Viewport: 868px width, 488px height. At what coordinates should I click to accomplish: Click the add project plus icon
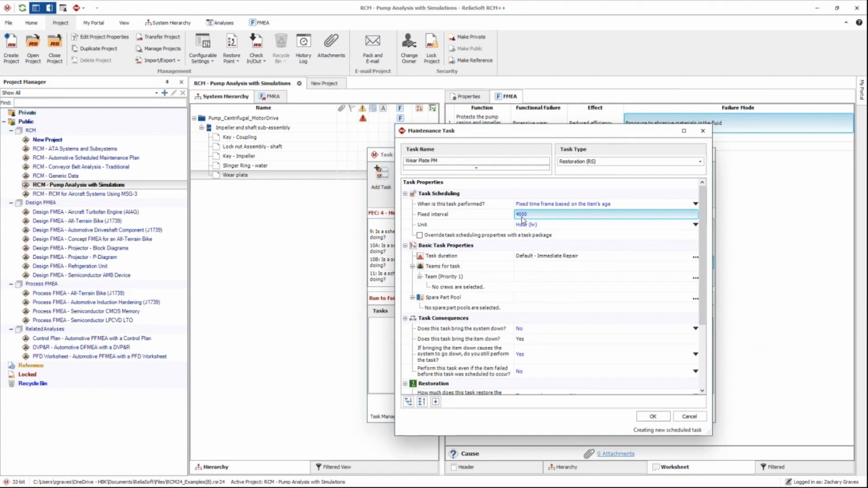pyautogui.click(x=164, y=92)
